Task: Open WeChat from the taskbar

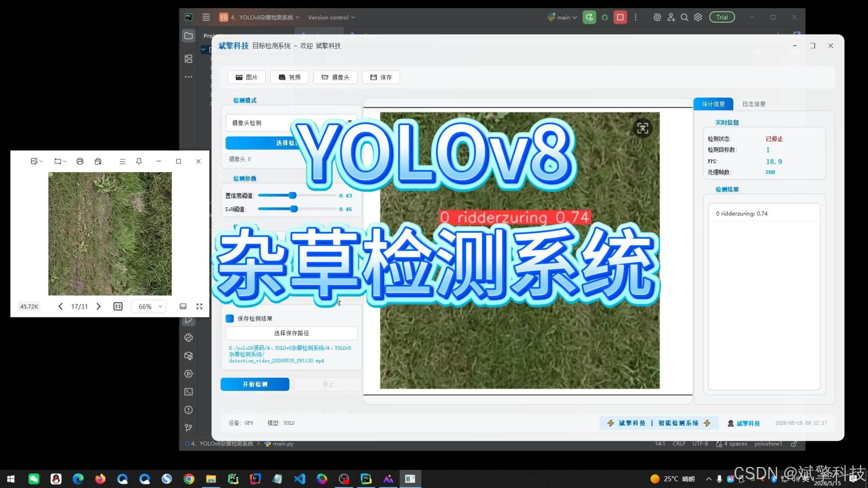Action: [x=34, y=479]
